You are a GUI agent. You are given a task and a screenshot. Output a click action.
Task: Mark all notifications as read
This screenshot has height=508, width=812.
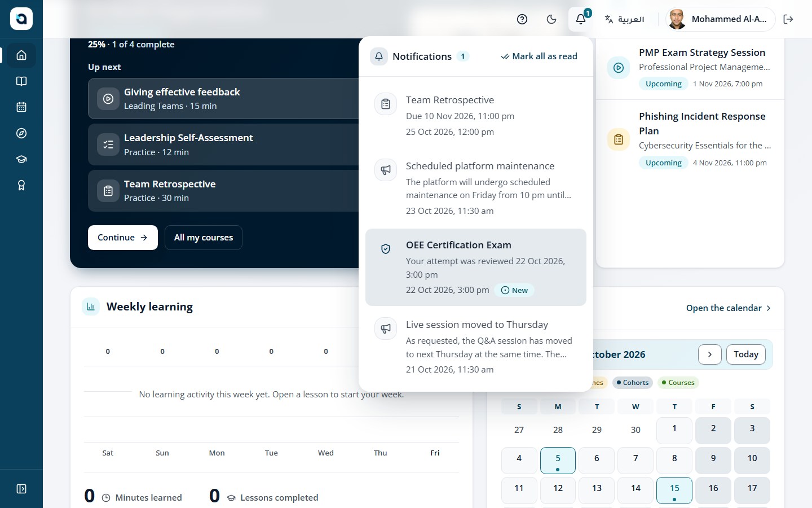tap(539, 56)
